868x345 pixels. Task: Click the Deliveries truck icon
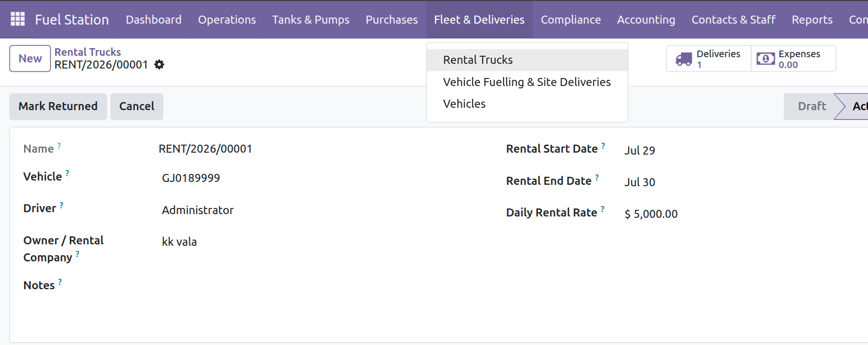[x=683, y=59]
